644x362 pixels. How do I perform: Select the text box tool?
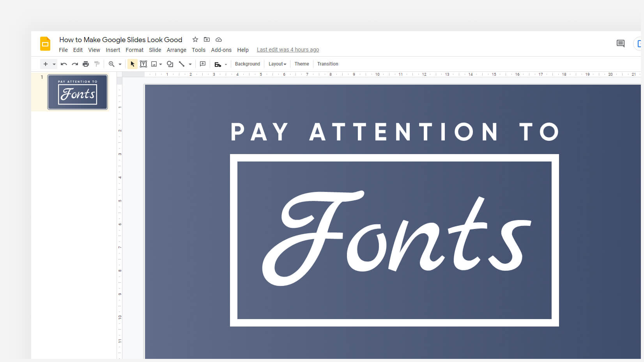pos(143,64)
